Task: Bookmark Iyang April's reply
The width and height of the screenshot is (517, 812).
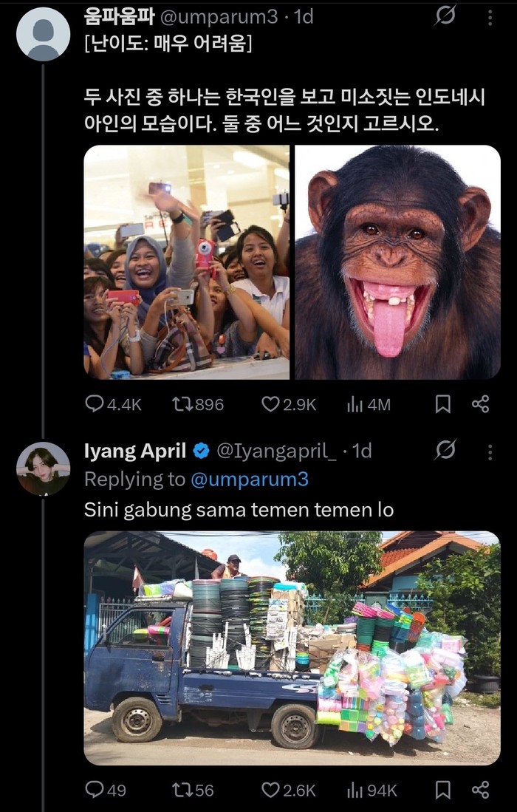Action: click(x=442, y=790)
